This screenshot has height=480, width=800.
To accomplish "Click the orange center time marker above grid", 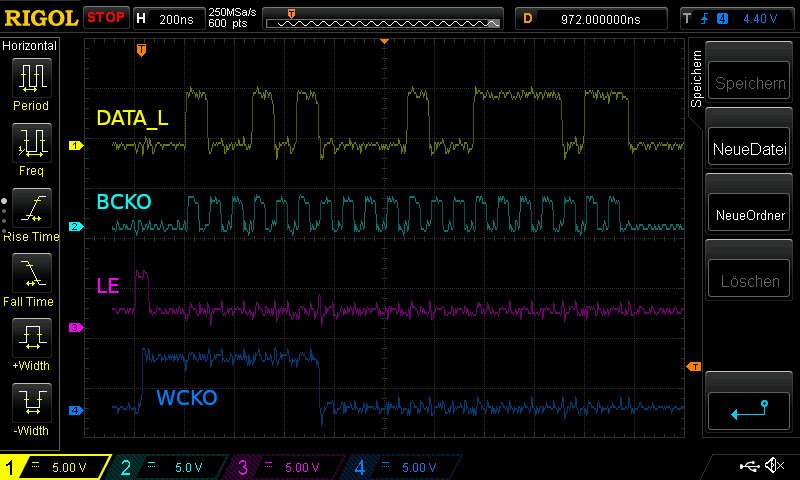I will pos(385,41).
